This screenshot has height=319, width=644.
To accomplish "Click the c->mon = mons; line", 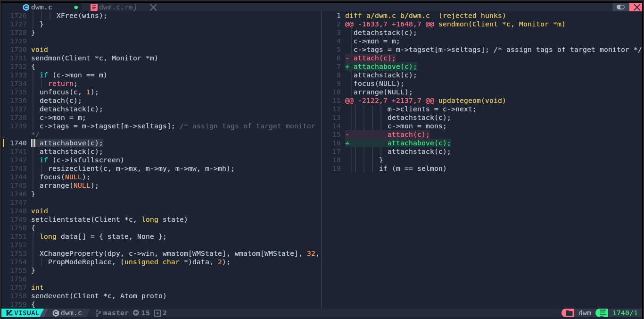I will coord(417,126).
